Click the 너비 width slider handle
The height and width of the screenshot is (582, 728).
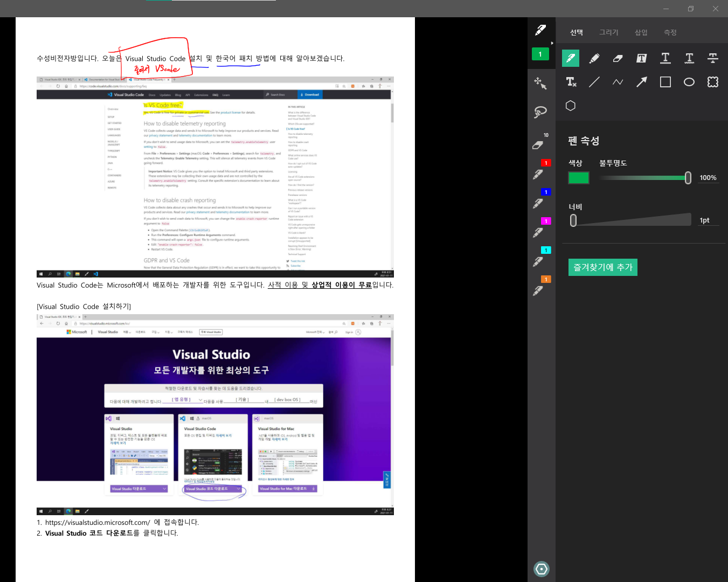point(573,220)
